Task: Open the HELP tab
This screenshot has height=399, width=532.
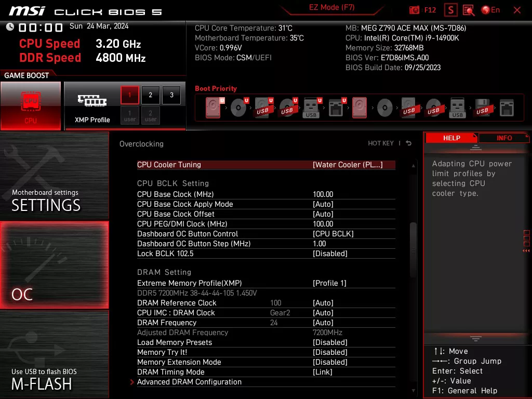Action: tap(451, 138)
